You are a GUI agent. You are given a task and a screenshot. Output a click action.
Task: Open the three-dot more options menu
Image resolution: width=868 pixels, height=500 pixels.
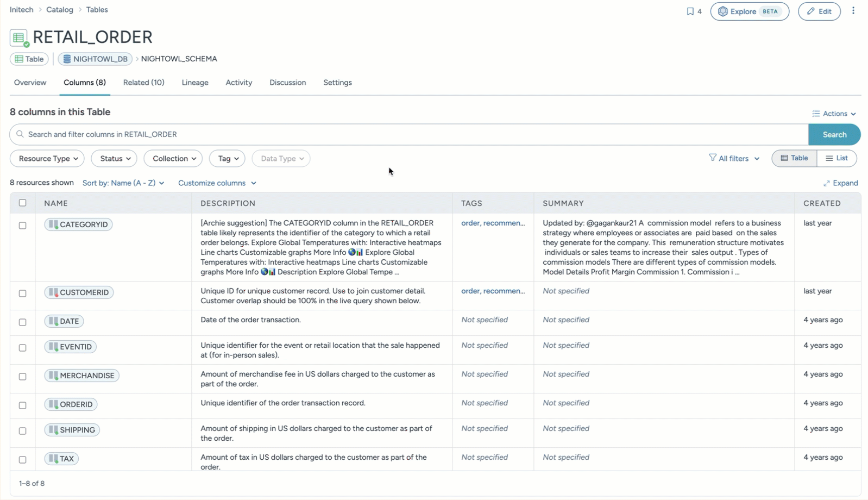[x=853, y=10]
